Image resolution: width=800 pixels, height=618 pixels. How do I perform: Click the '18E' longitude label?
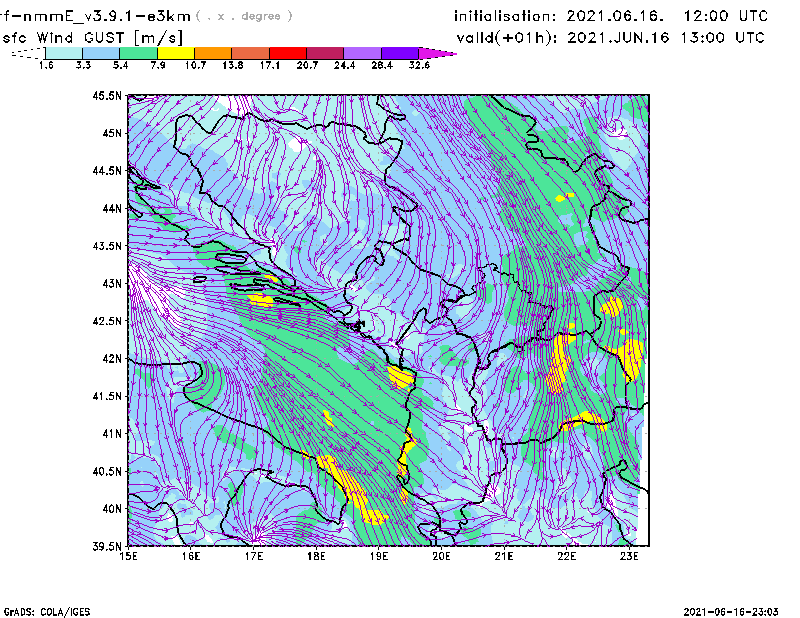(x=316, y=556)
